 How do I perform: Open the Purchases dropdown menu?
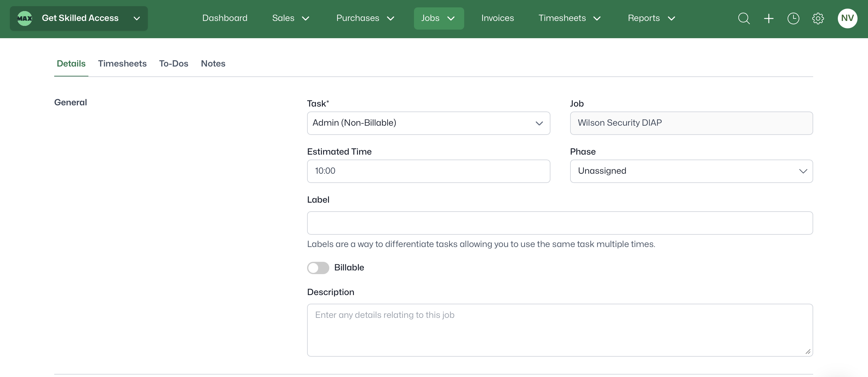[x=365, y=18]
